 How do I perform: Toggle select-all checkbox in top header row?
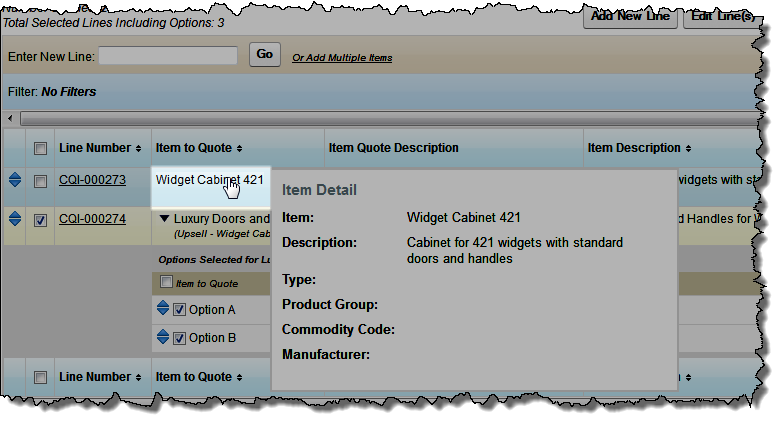40,149
